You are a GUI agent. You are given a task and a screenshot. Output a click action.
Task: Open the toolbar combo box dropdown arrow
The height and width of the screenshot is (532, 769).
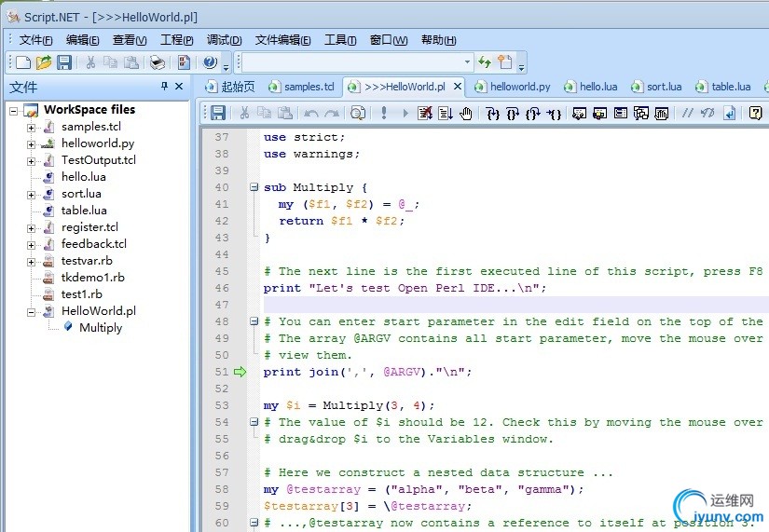click(467, 62)
